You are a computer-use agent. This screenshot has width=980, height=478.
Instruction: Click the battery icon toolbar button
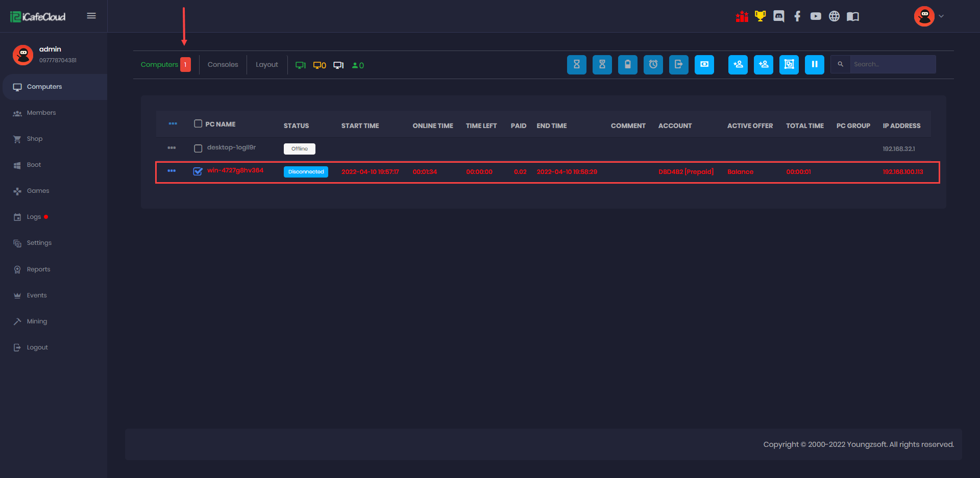627,65
